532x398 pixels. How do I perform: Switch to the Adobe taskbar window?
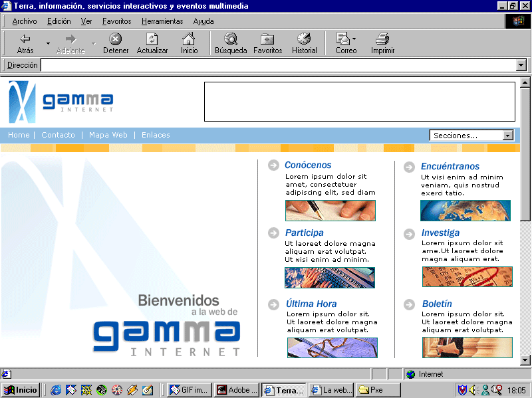(237, 390)
